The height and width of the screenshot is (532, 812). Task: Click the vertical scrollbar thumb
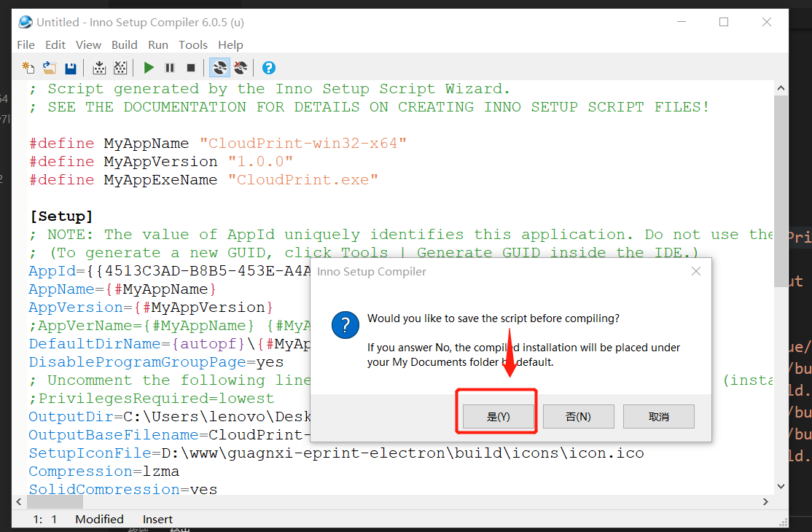coord(781,191)
